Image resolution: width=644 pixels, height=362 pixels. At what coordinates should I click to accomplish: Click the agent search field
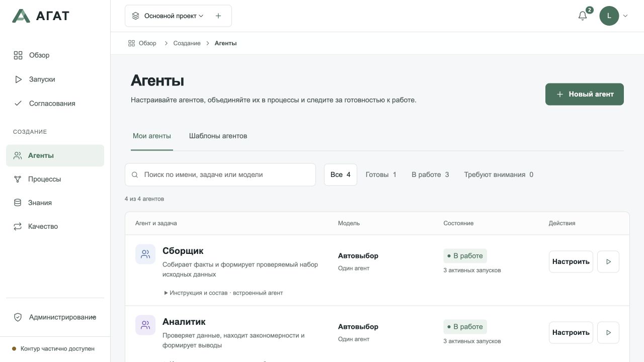(x=220, y=174)
